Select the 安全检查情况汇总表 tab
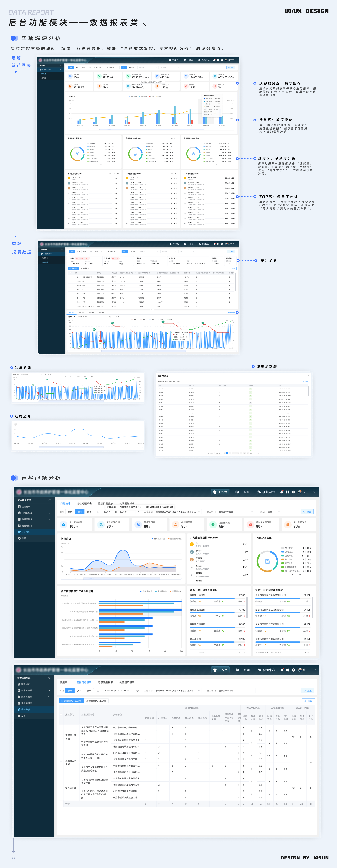Image resolution: width=337 pixels, height=868 pixels. pyautogui.click(x=71, y=701)
